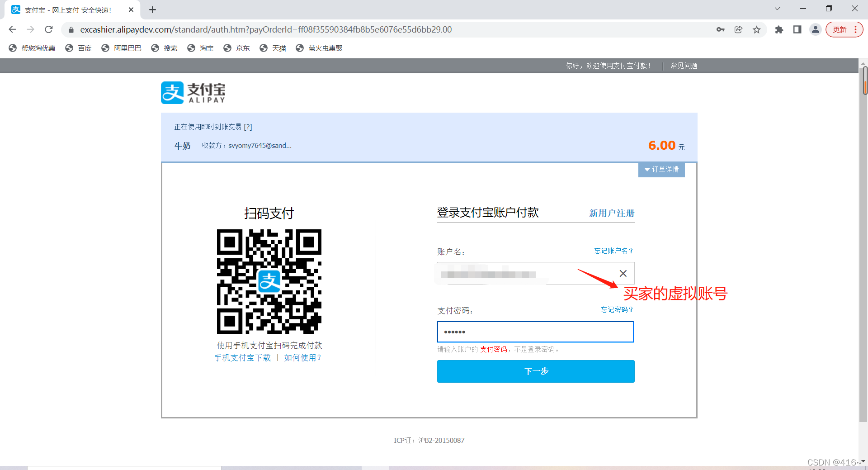Expand the 订单详情 order details
Image resolution: width=868 pixels, height=470 pixels.
pos(661,170)
